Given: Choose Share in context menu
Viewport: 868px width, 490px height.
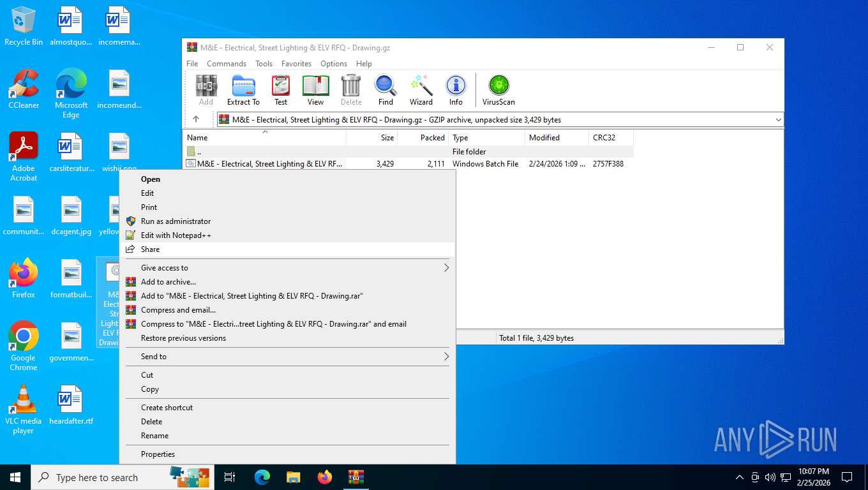Looking at the screenshot, I should 287,249.
